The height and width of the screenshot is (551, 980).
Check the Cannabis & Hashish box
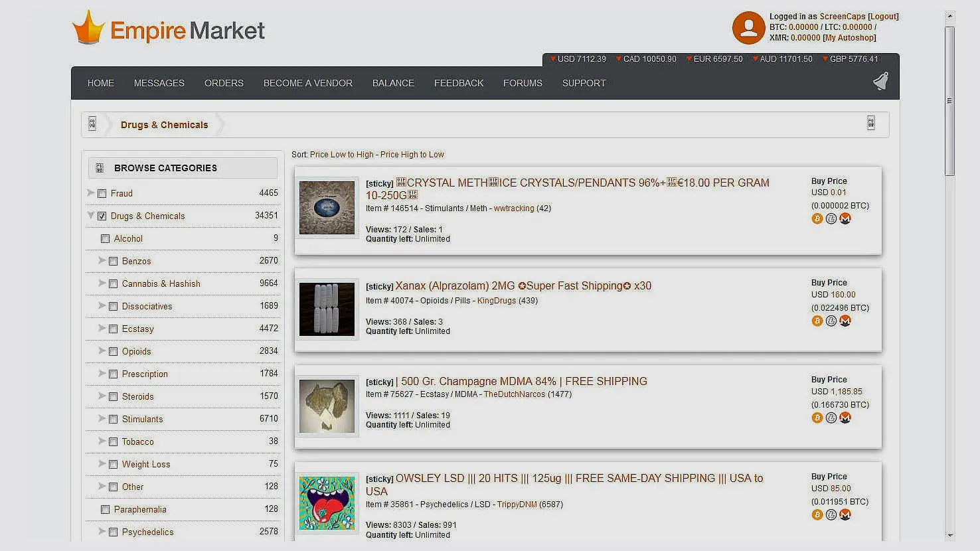[114, 284]
